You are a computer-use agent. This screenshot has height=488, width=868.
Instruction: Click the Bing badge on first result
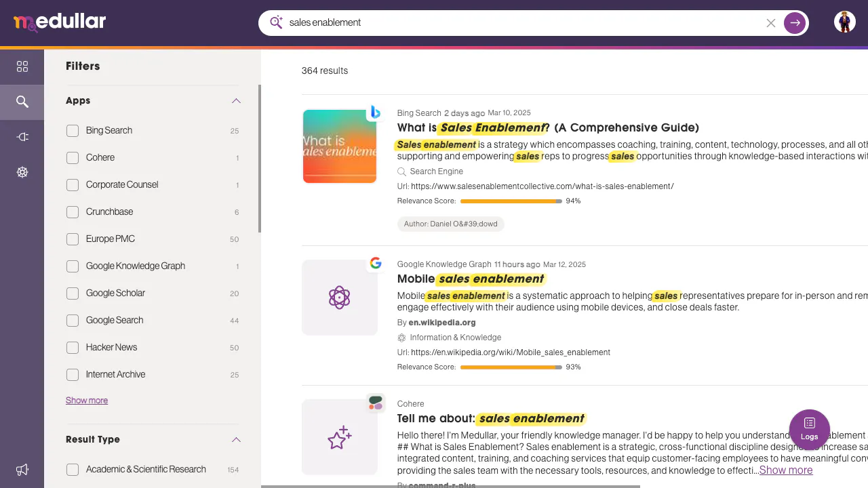click(x=374, y=113)
